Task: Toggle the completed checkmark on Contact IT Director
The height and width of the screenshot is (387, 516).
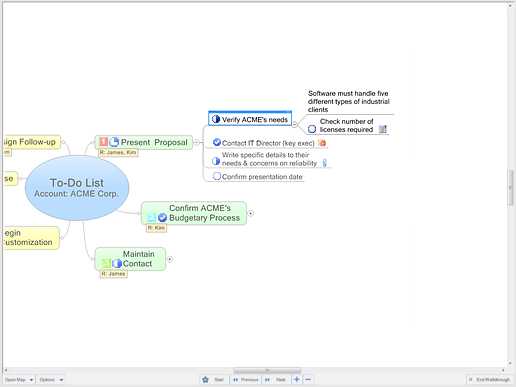Action: [x=217, y=142]
